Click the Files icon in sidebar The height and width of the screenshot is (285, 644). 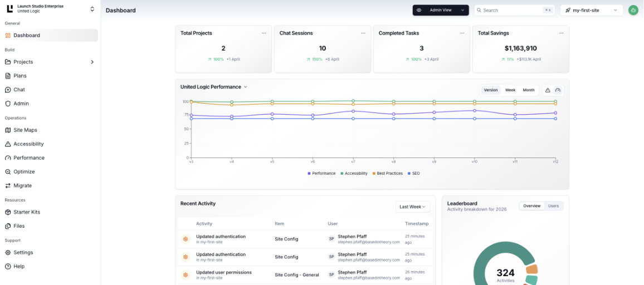pyautogui.click(x=8, y=226)
